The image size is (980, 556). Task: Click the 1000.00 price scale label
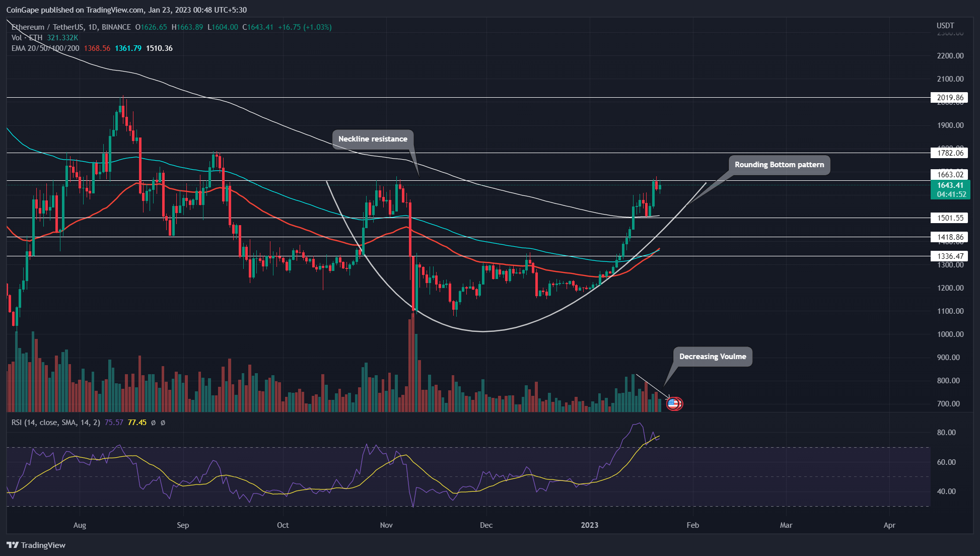coord(950,334)
